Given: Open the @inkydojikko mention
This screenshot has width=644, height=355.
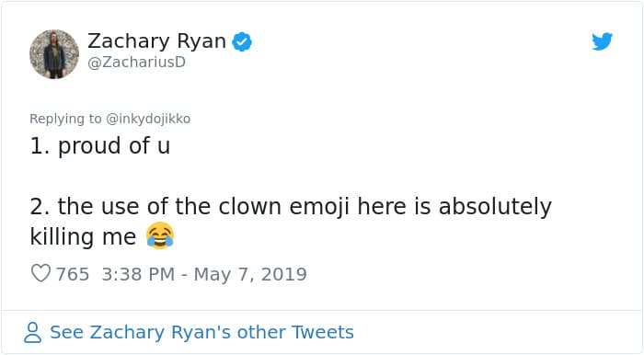Looking at the screenshot, I should click(148, 119).
